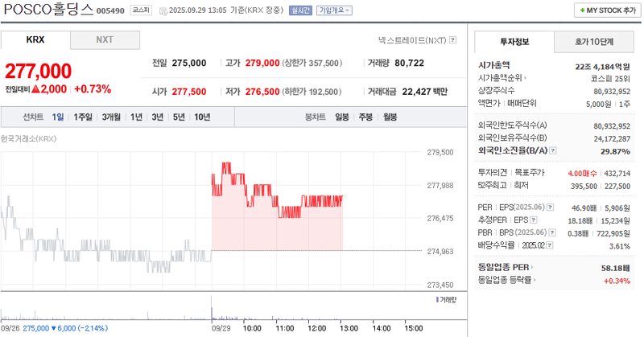Viewport: 644px width, 337px height.
Task: Open help icon beside PBR BPS(2025.06)
Action: (x=552, y=232)
